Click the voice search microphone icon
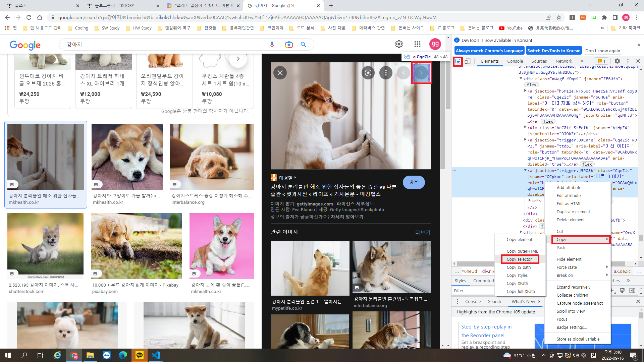644x362 pixels. 272,45
